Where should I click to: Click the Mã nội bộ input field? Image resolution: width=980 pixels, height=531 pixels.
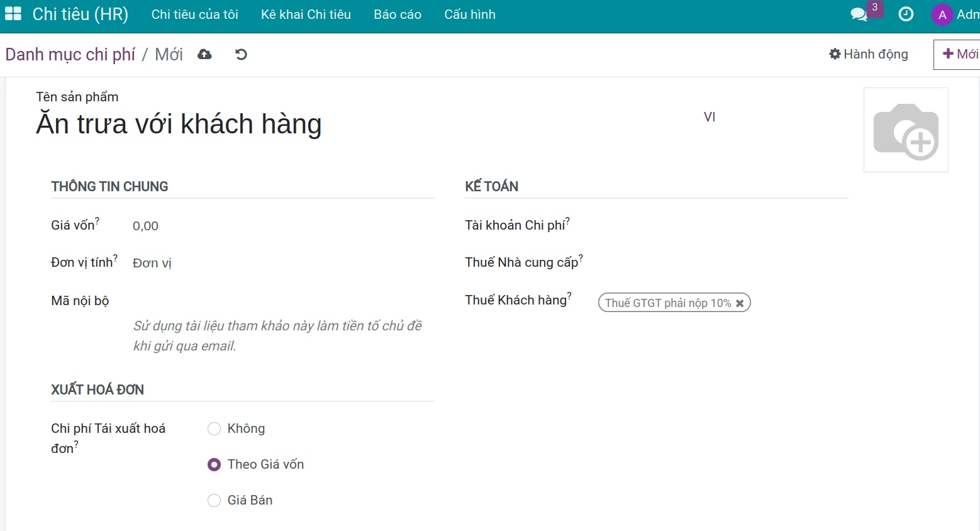283,301
